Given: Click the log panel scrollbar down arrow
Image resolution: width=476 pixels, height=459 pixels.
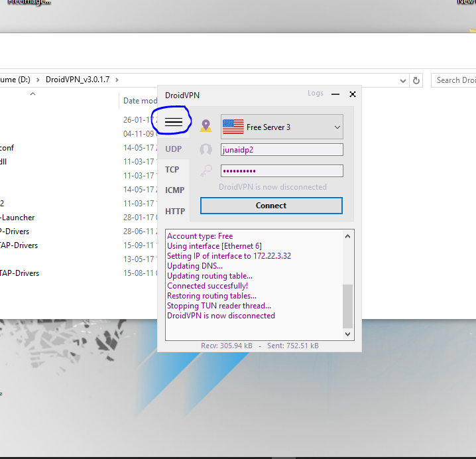Looking at the screenshot, I should point(348,334).
